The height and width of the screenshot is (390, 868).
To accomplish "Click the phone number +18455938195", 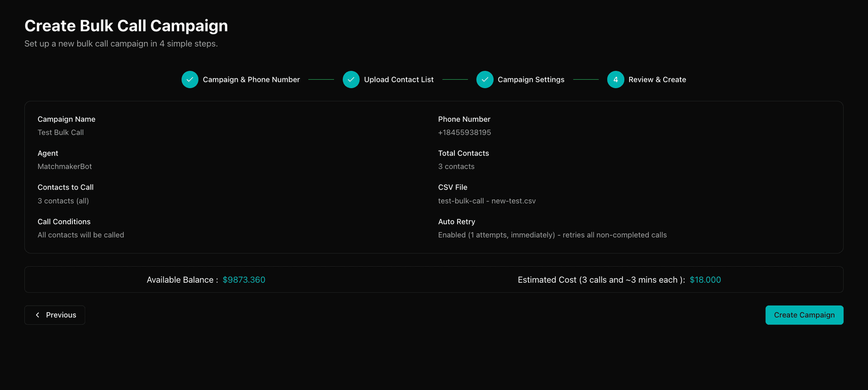I will pos(464,133).
